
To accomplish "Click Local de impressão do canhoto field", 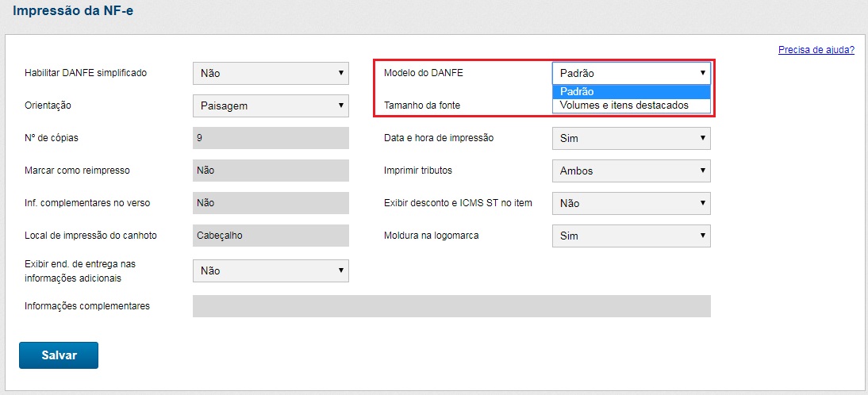I will [271, 236].
